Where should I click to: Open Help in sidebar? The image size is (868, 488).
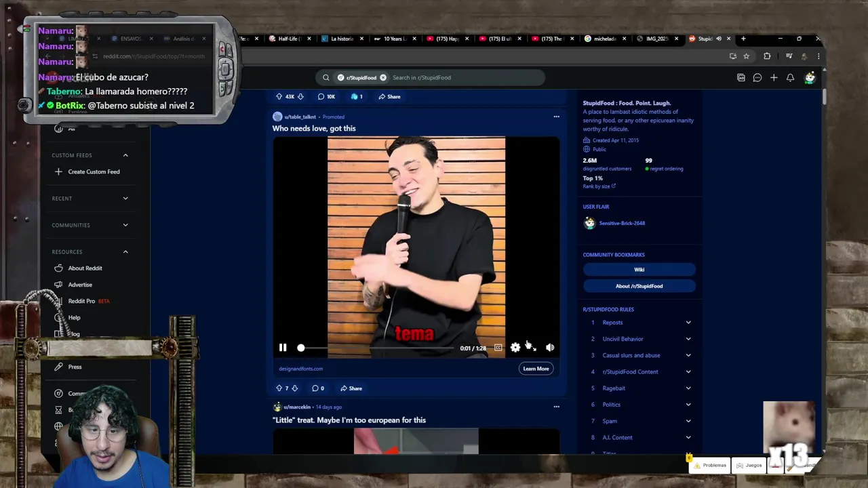tap(74, 317)
